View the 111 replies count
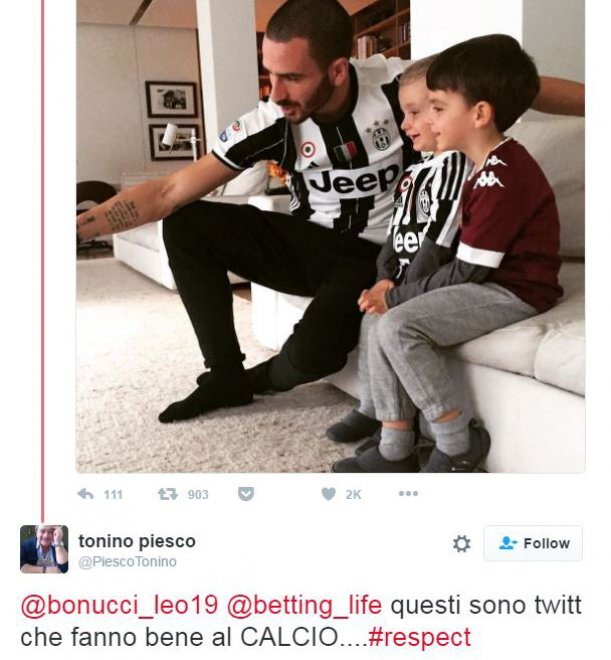The width and height of the screenshot is (611, 660). pos(113,495)
